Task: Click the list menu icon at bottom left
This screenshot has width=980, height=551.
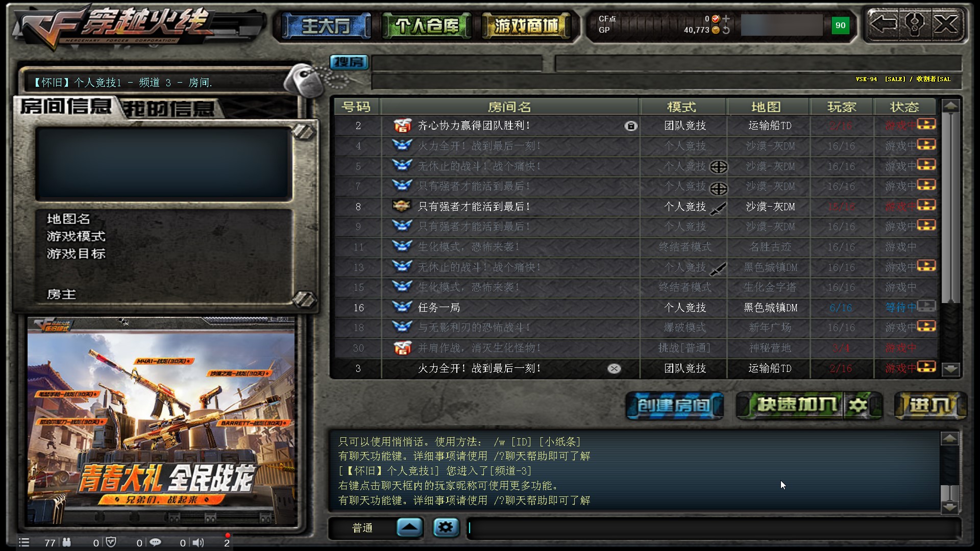Action: [x=24, y=542]
